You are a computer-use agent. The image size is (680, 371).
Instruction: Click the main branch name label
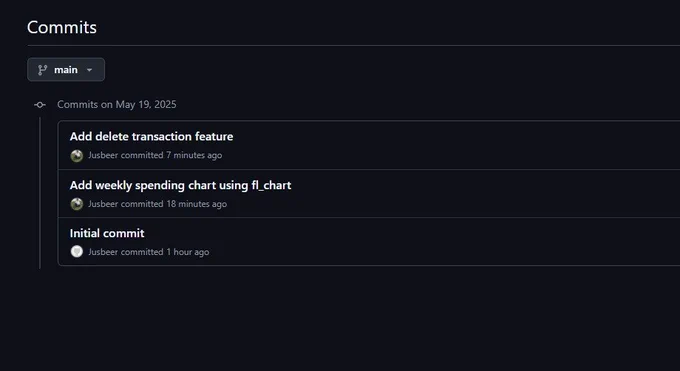coord(66,70)
